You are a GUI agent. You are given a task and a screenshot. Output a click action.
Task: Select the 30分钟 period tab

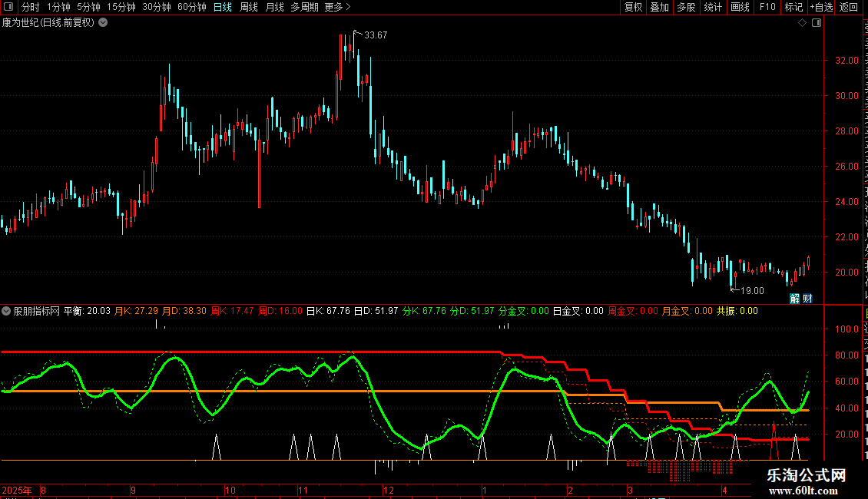[x=157, y=7]
